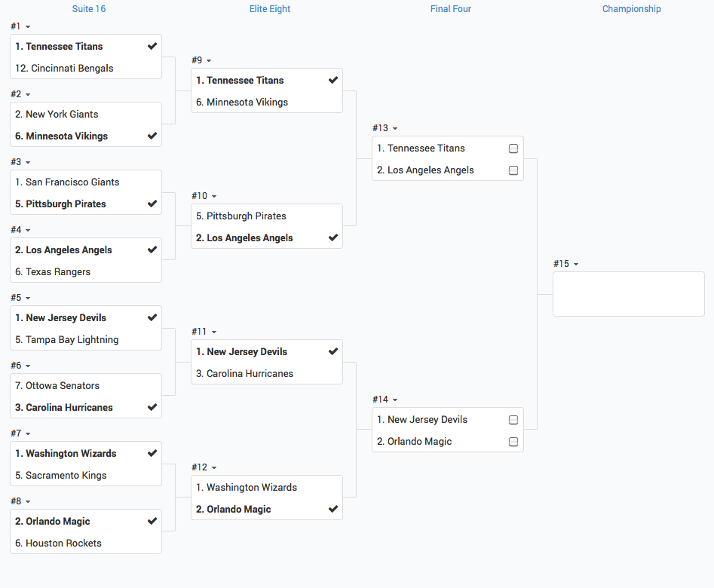714x588 pixels.
Task: Click the checkmark next to New Jersey Devils in match #11
Action: (333, 351)
